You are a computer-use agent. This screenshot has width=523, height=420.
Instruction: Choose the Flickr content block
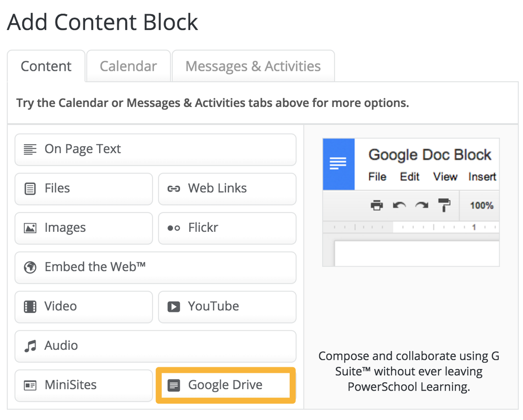pyautogui.click(x=227, y=229)
